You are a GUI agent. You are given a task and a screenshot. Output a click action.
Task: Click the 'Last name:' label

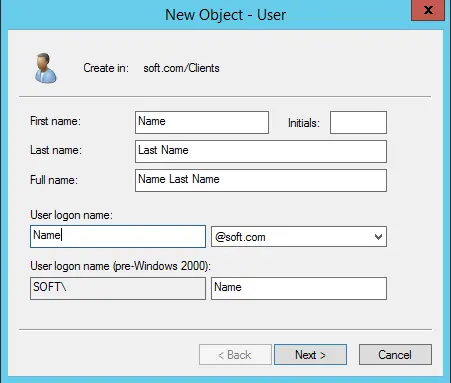point(56,150)
